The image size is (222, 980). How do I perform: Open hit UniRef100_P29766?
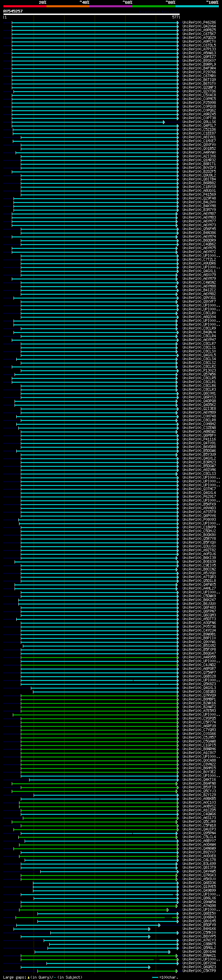[x=199, y=72]
